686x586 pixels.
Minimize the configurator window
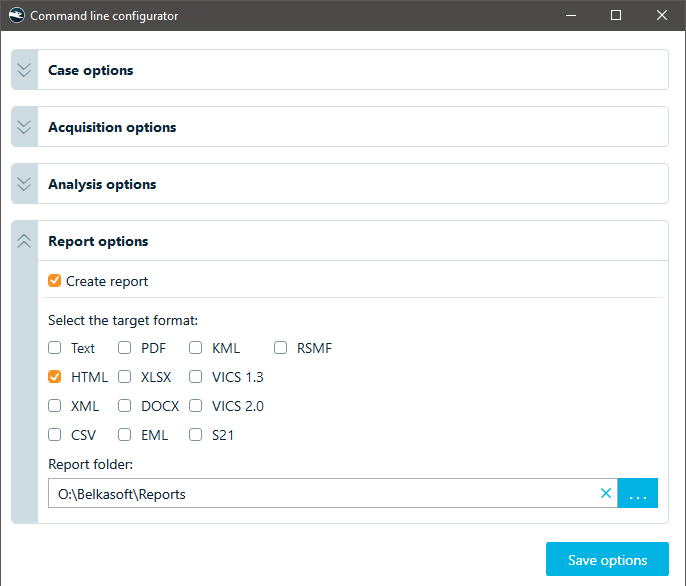coord(570,15)
